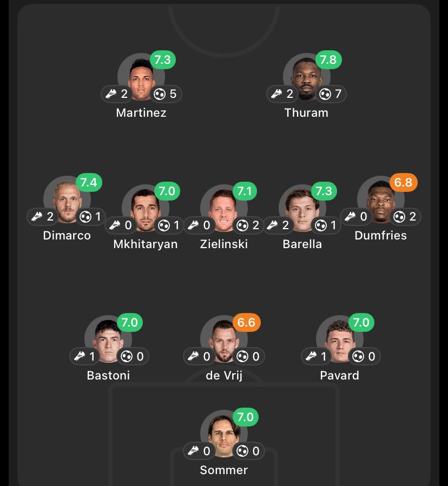
Task: Tap Thuram's 7.8 rating badge
Action: coord(328,59)
